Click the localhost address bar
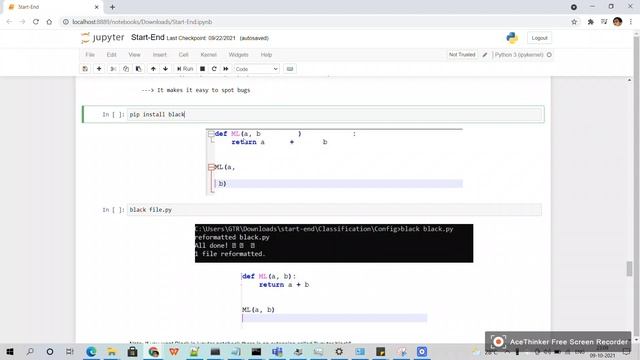640x360 pixels. coord(314,22)
